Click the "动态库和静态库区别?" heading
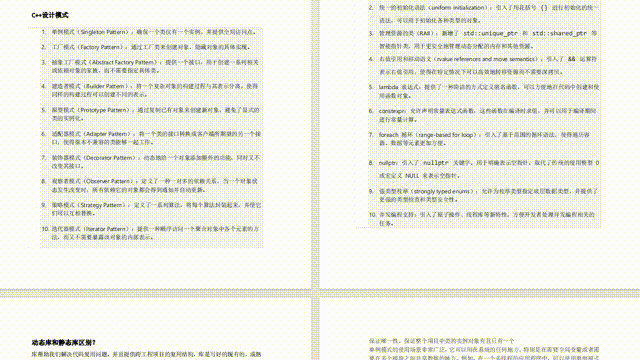This screenshot has height=360, width=640. 63,342
